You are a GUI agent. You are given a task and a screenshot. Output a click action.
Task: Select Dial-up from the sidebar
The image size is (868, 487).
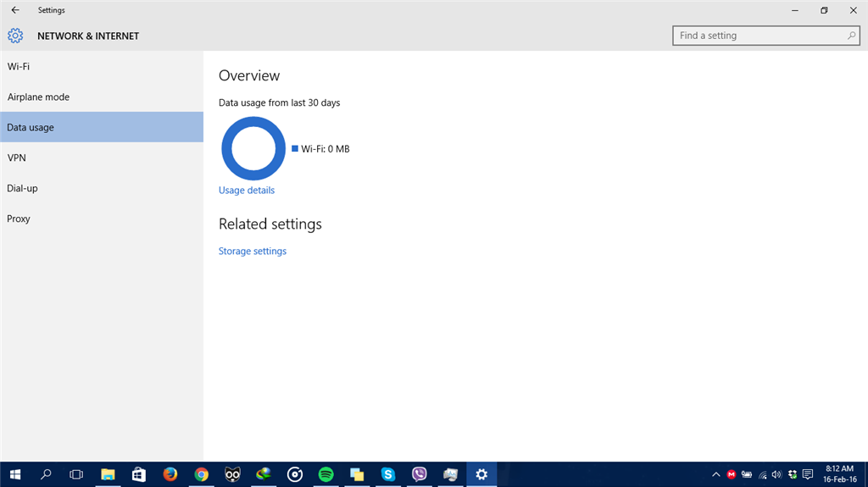pos(102,188)
